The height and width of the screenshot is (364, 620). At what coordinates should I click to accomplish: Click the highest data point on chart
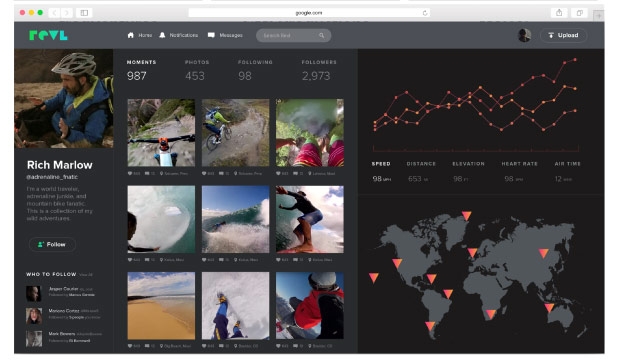(575, 60)
